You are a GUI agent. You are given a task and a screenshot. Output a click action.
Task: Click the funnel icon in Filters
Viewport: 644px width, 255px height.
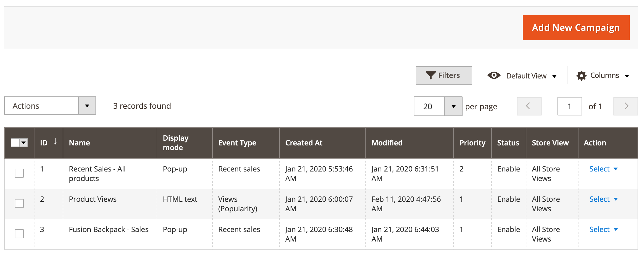click(431, 75)
